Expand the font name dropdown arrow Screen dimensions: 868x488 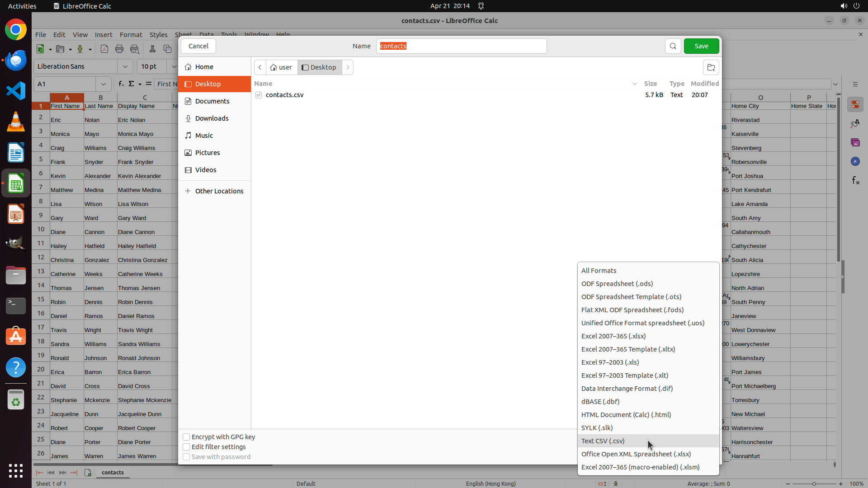click(125, 66)
